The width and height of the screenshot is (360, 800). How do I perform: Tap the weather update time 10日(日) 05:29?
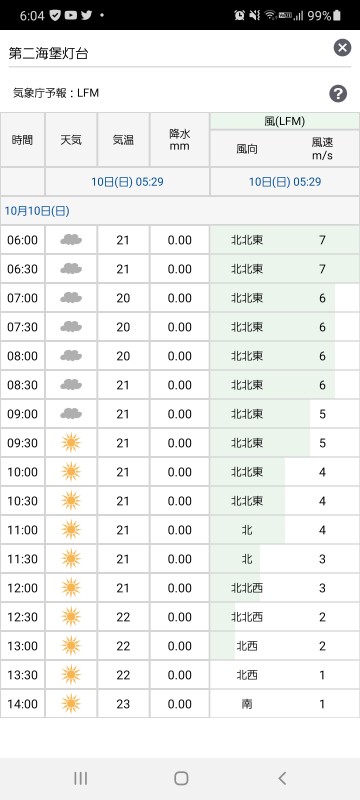click(x=127, y=182)
